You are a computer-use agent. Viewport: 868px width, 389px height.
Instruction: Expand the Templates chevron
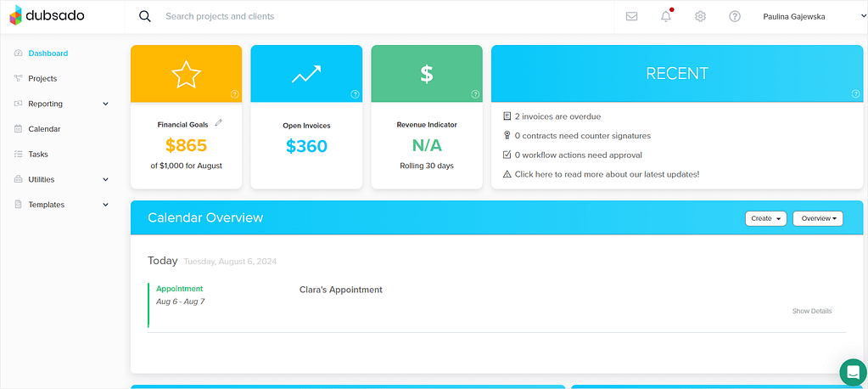click(106, 205)
